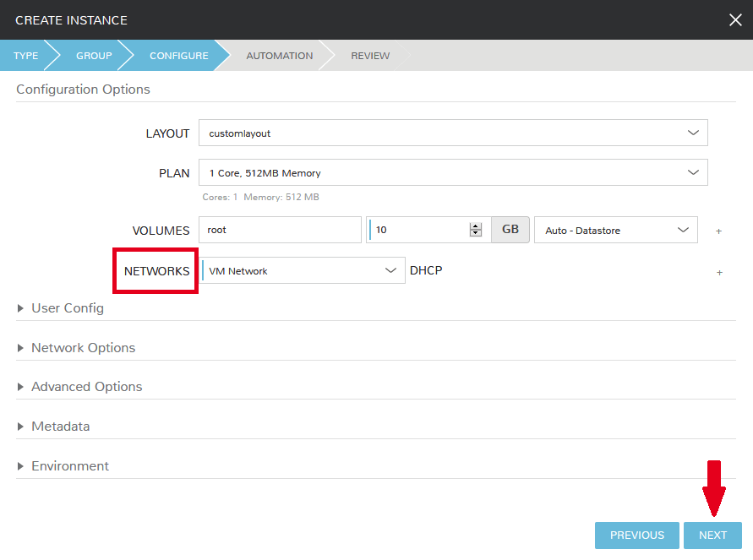The image size is (753, 560).
Task: Click the Next button
Action: pos(712,536)
